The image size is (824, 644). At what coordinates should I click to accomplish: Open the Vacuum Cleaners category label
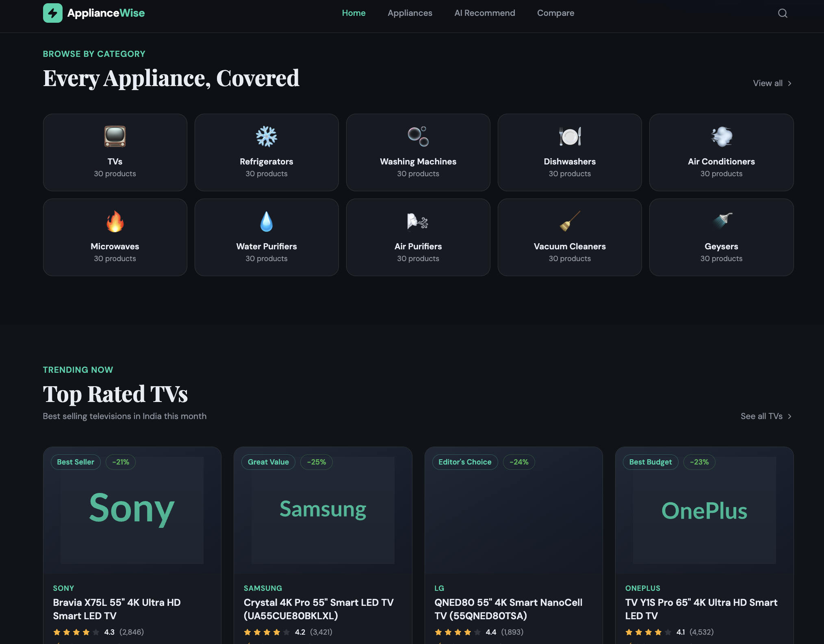click(570, 246)
